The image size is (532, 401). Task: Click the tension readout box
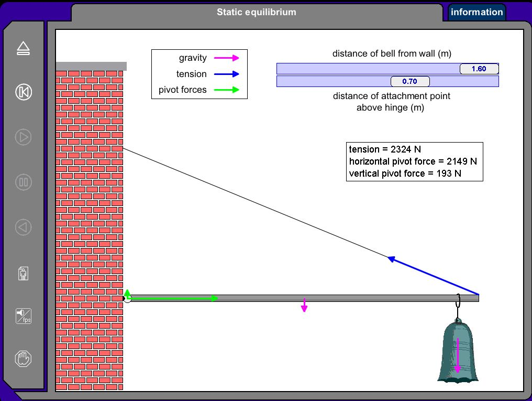click(x=414, y=161)
